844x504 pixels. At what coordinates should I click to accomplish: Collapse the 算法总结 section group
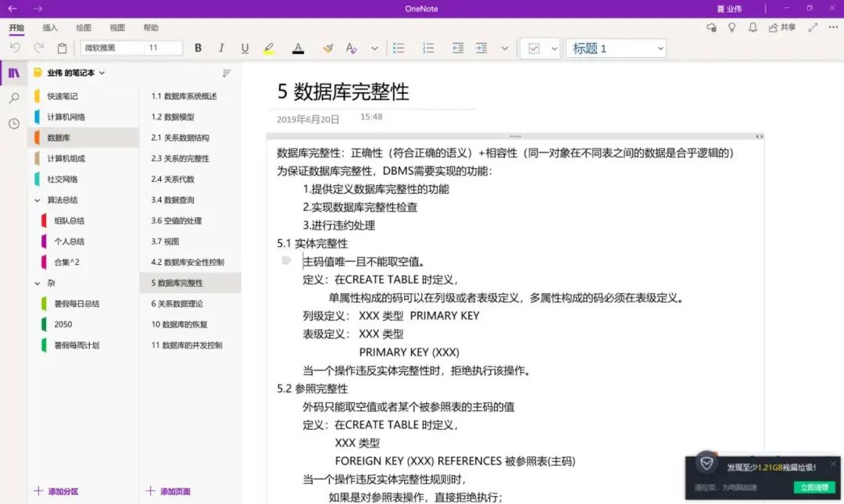pyautogui.click(x=38, y=200)
